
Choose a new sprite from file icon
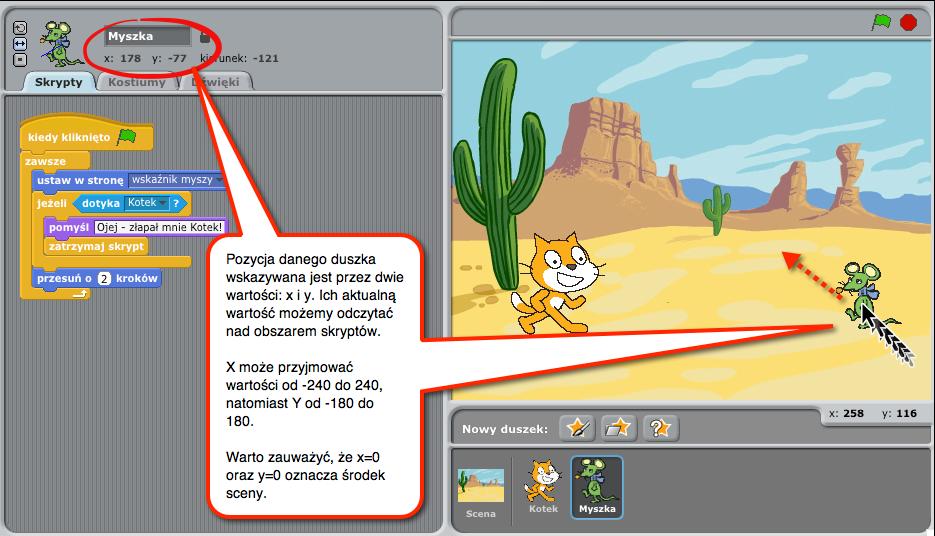tap(618, 428)
